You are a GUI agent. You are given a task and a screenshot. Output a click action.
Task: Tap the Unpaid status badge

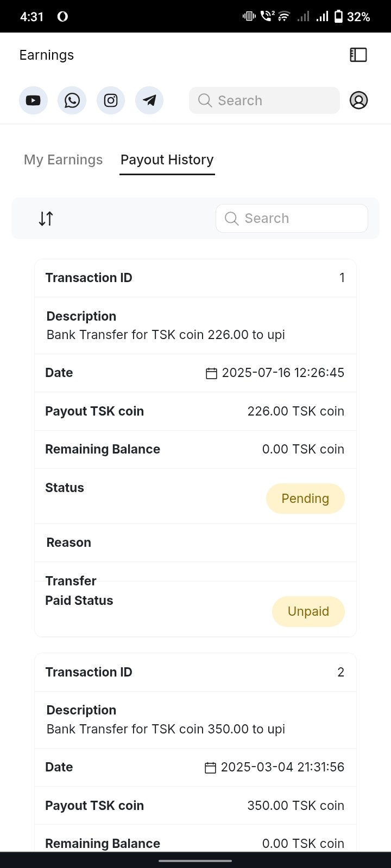pos(308,611)
